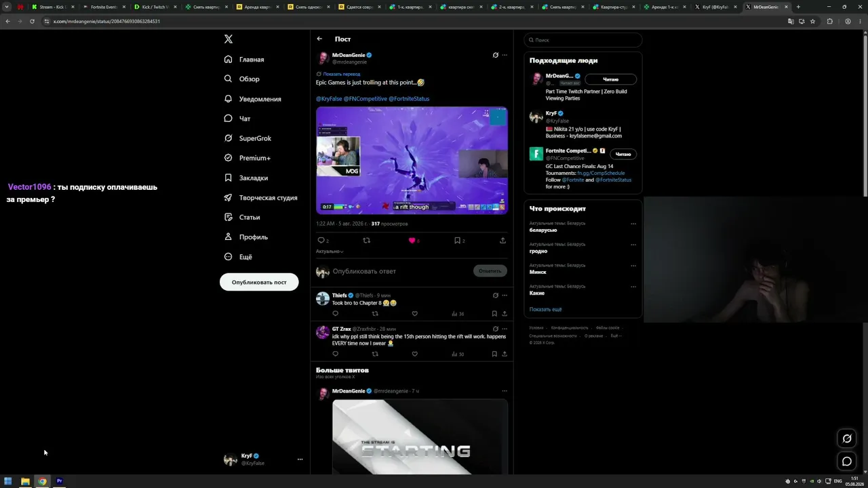Click the Ответить reply button

pos(490,271)
